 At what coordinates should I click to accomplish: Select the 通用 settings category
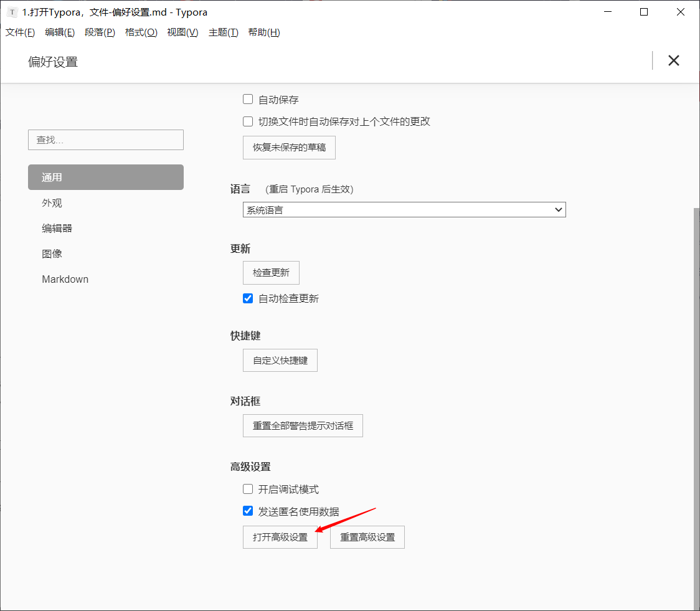tap(106, 177)
